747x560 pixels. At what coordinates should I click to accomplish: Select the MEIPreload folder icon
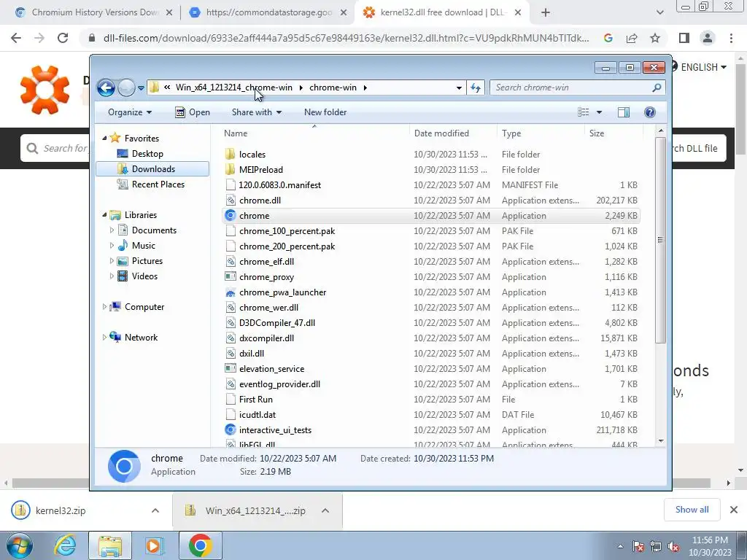pyautogui.click(x=231, y=169)
